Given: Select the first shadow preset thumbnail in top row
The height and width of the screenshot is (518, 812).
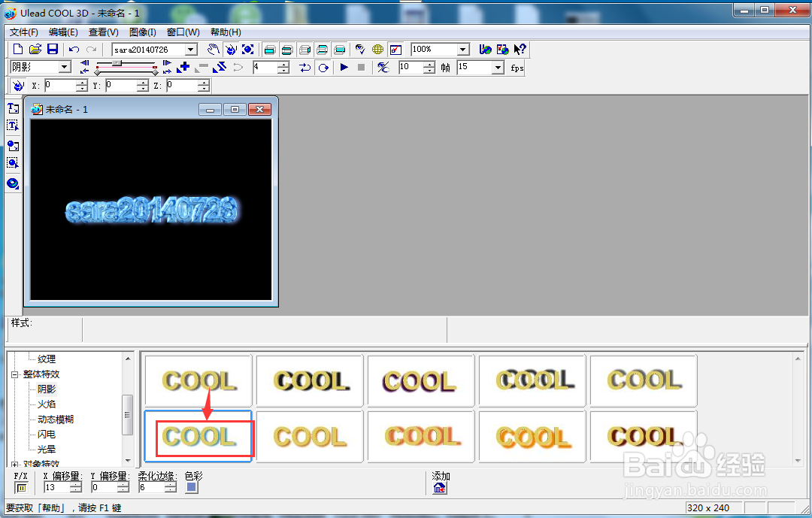Looking at the screenshot, I should 198,380.
